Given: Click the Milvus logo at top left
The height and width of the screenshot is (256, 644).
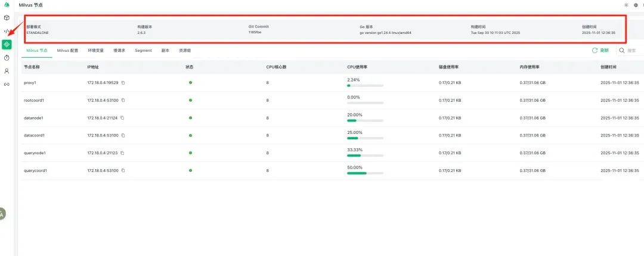Looking at the screenshot, I should [7, 5].
